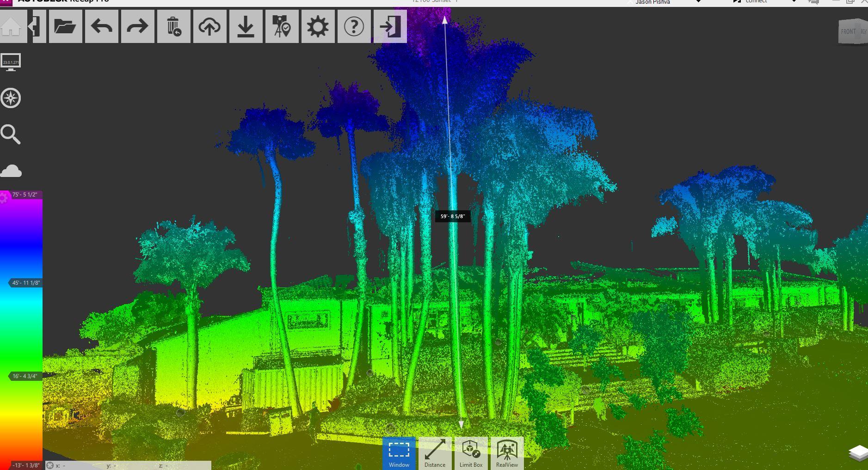The width and height of the screenshot is (868, 470).
Task: Undo the last action with the left arrow
Action: (102, 27)
